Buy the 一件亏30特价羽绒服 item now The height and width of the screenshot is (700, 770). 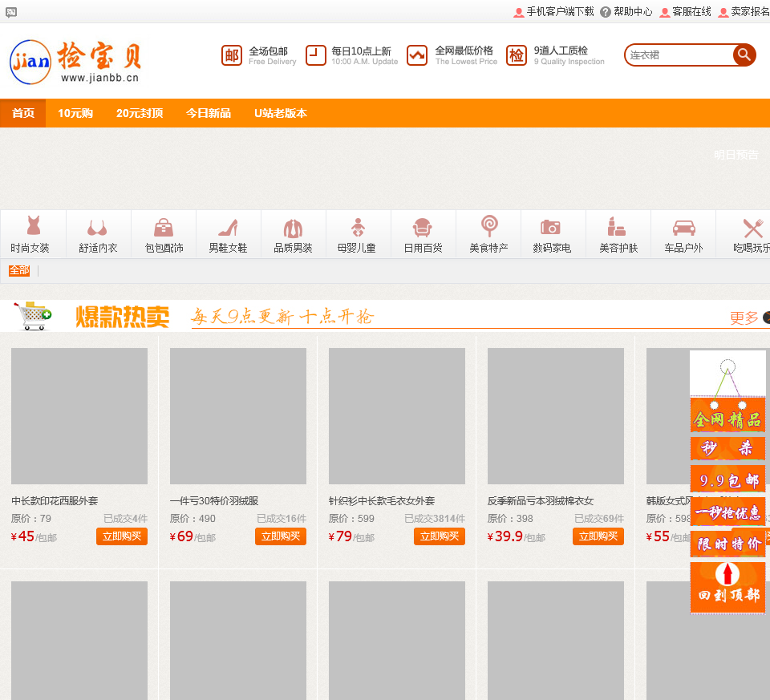(281, 536)
